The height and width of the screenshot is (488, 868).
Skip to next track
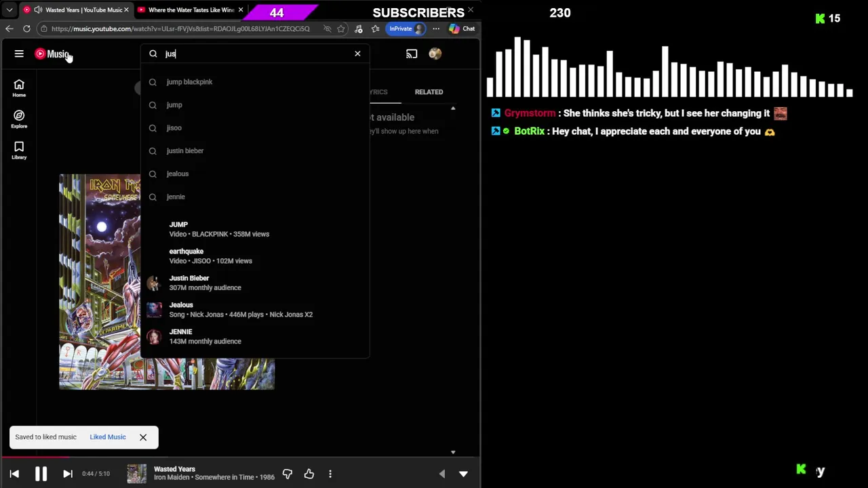pos(67,474)
